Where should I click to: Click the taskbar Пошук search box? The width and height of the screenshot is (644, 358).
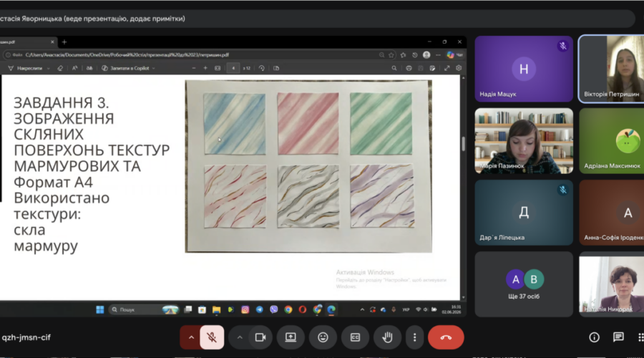[144, 309]
